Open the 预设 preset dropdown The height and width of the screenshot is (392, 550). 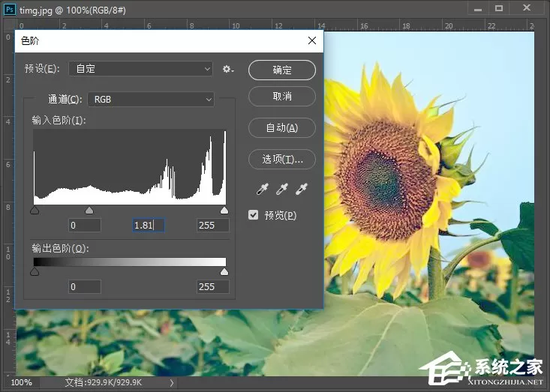140,69
